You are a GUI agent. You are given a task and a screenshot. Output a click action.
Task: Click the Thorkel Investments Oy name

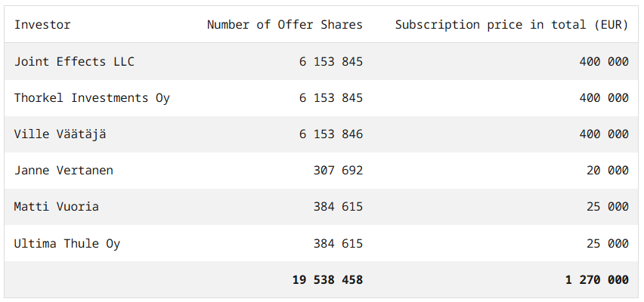91,98
